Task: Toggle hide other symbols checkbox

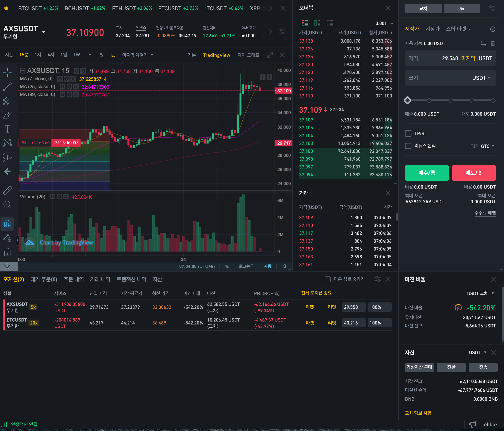Action: (327, 279)
